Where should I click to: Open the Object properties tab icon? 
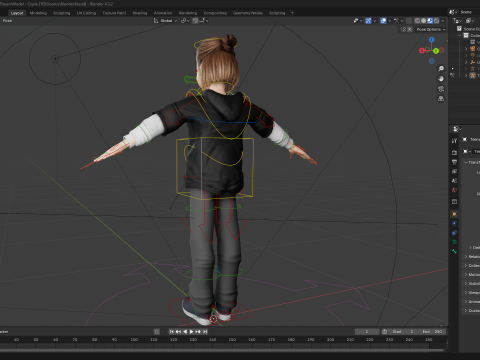click(x=454, y=214)
